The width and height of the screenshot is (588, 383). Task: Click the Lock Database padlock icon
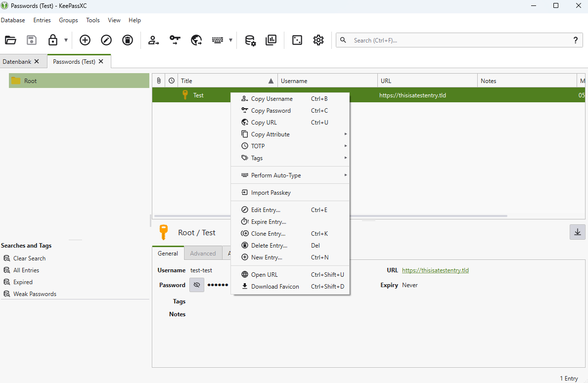(53, 41)
